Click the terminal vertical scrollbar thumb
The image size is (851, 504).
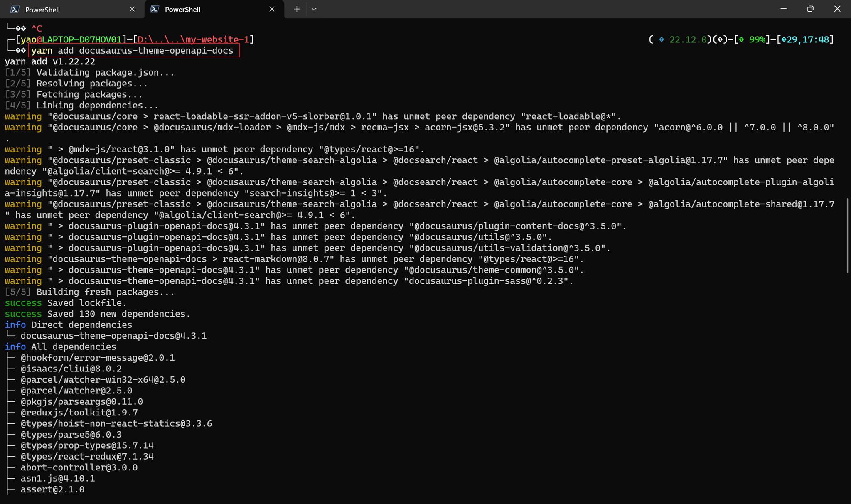(x=847, y=236)
